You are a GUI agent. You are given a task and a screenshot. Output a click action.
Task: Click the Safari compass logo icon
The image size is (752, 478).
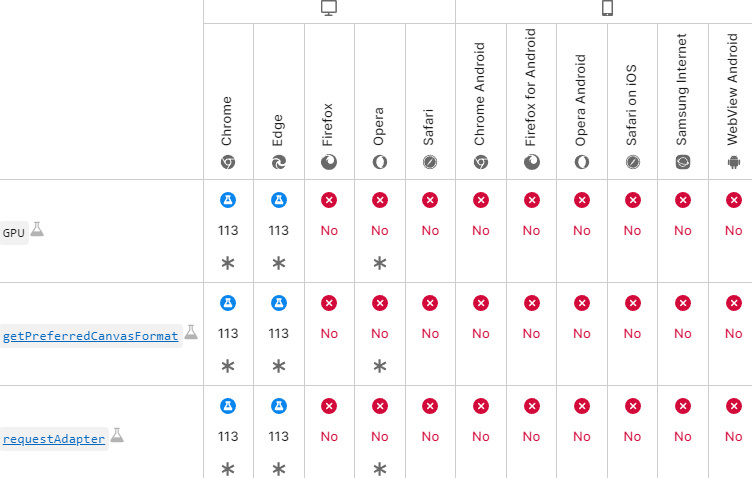pyautogui.click(x=430, y=162)
